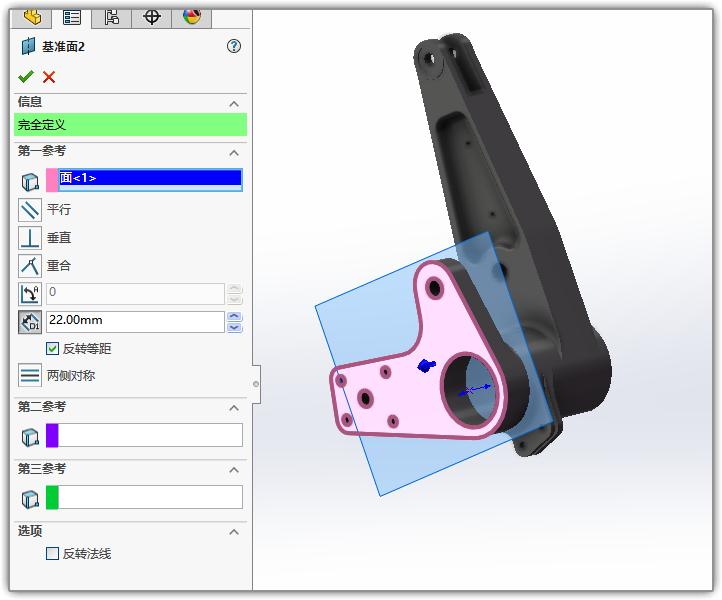Decrease the offset distance with down arrow
The width and height of the screenshot is (722, 600).
[x=234, y=327]
